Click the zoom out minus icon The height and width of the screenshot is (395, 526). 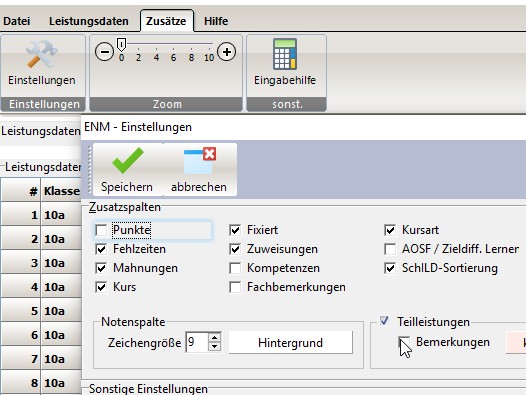104,52
